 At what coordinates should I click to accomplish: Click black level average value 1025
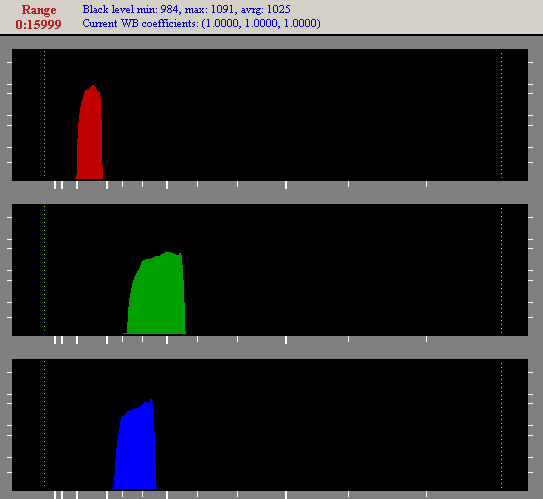(x=279, y=9)
